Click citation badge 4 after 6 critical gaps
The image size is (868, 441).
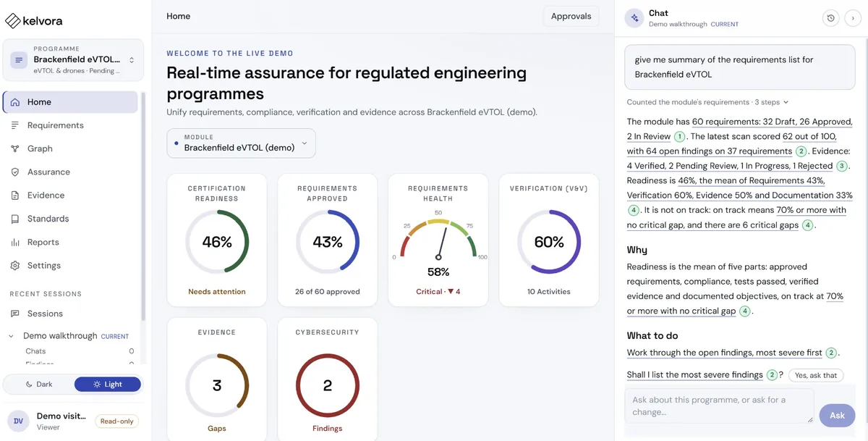tap(807, 225)
